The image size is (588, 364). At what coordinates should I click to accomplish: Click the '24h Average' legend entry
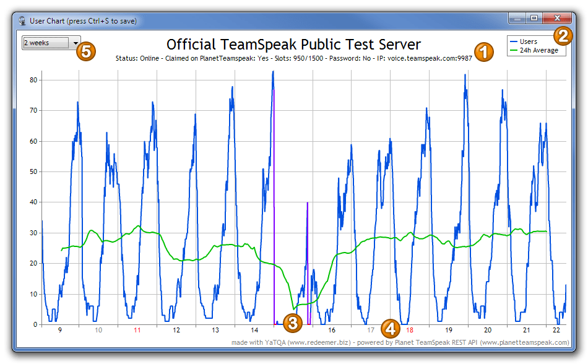pos(539,50)
